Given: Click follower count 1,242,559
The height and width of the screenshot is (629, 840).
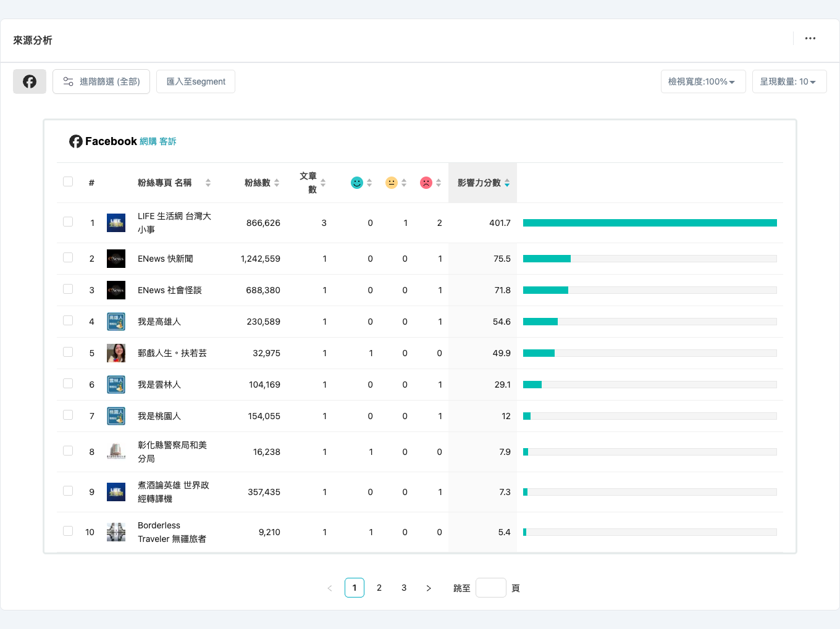Looking at the screenshot, I should (261, 259).
